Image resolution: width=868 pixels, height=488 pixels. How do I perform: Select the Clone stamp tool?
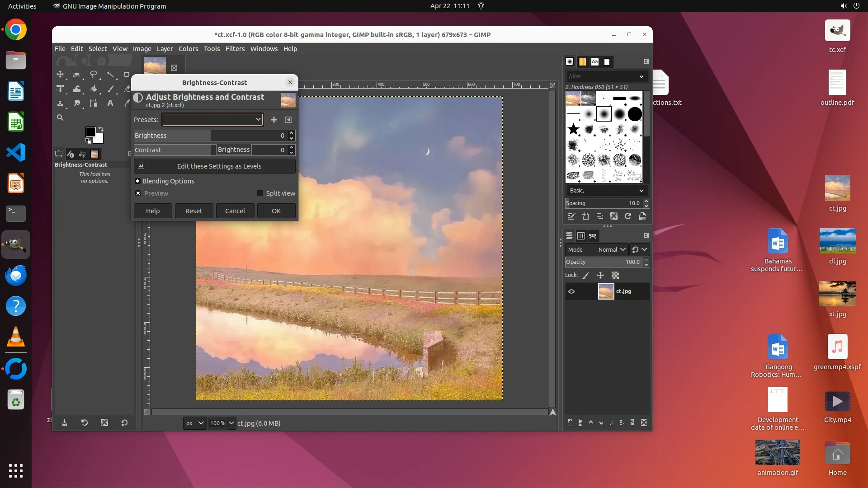(x=60, y=103)
